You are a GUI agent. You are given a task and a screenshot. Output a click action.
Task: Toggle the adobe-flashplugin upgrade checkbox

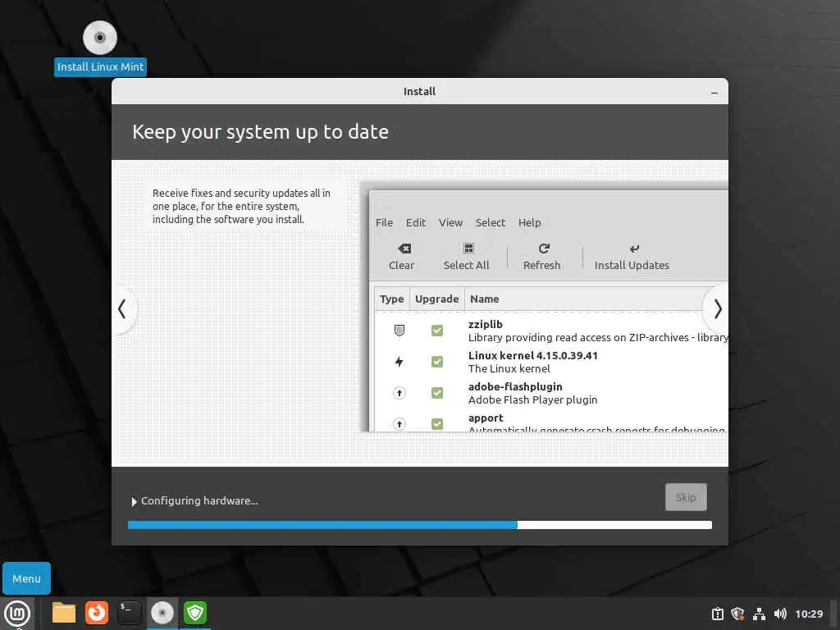click(437, 393)
